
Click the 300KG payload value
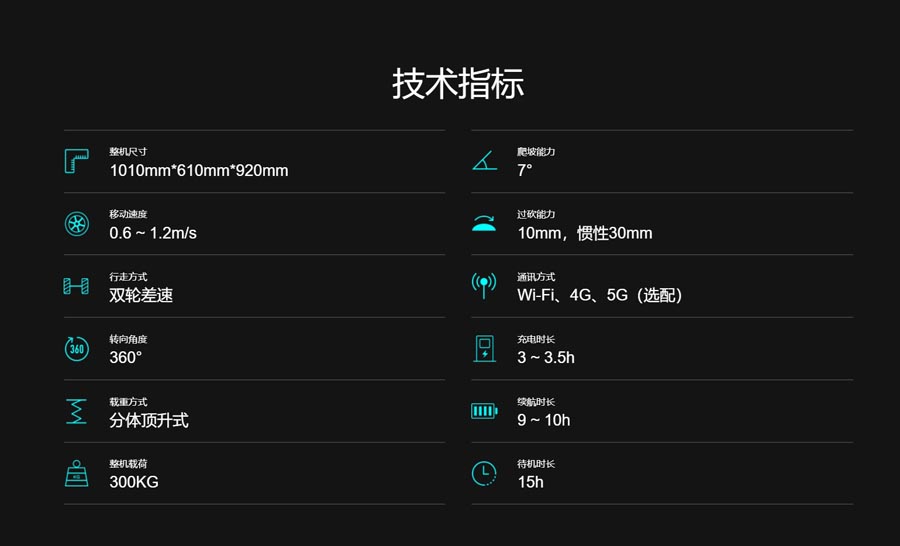(x=134, y=482)
